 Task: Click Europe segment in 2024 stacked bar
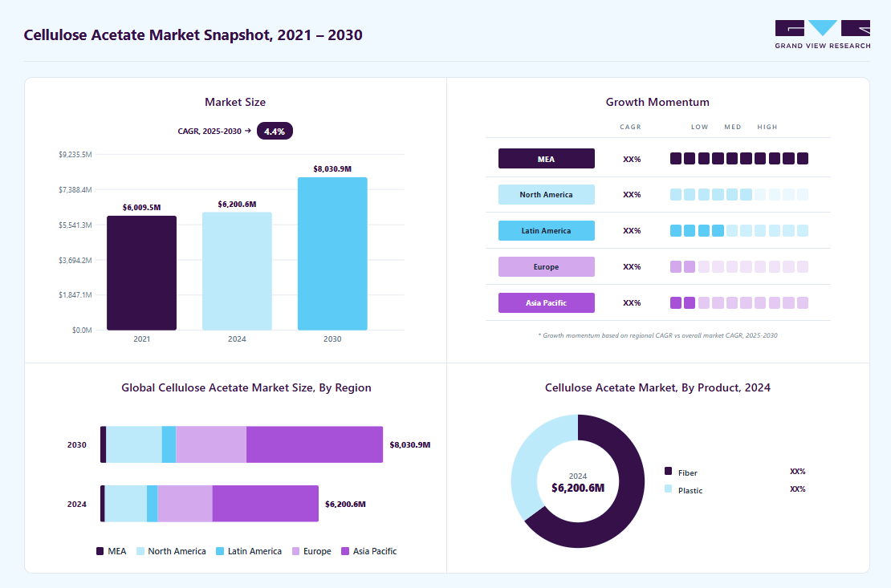click(x=185, y=503)
